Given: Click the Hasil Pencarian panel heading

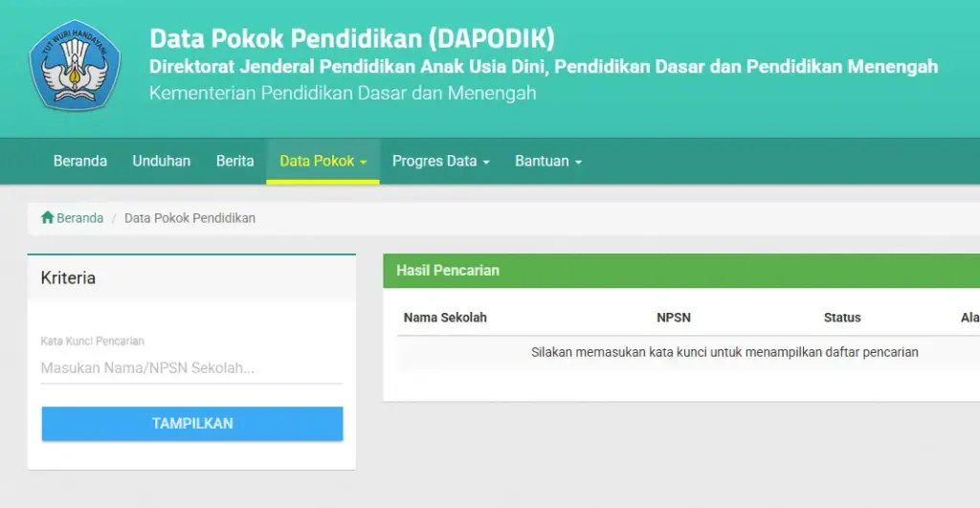Looking at the screenshot, I should (448, 271).
